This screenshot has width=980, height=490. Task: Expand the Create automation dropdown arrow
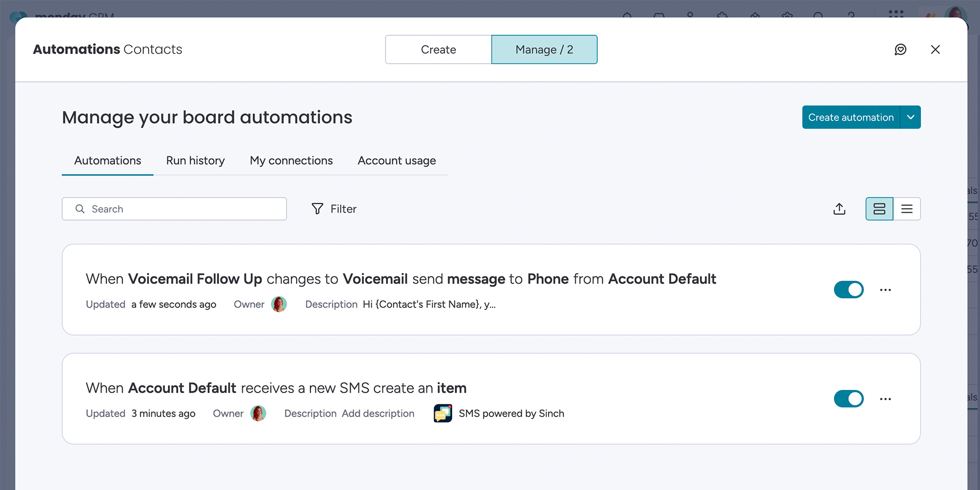pos(911,117)
